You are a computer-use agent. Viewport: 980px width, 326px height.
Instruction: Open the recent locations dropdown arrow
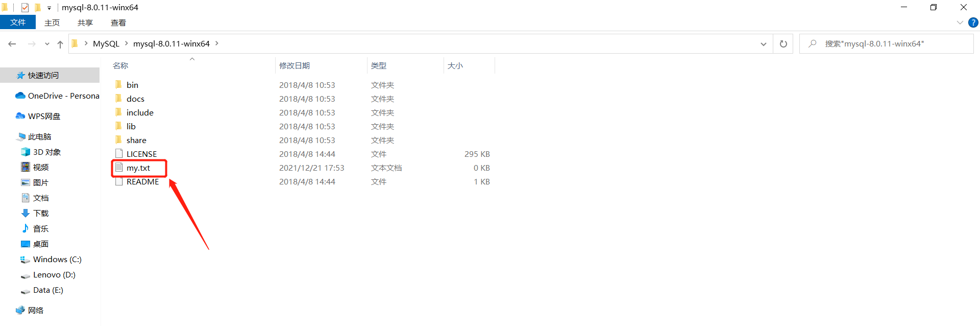[47, 44]
